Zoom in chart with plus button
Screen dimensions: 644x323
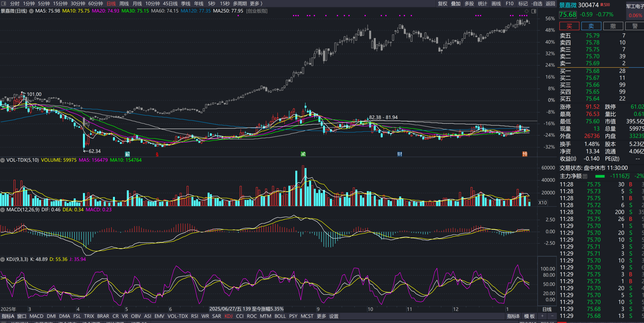[542, 316]
